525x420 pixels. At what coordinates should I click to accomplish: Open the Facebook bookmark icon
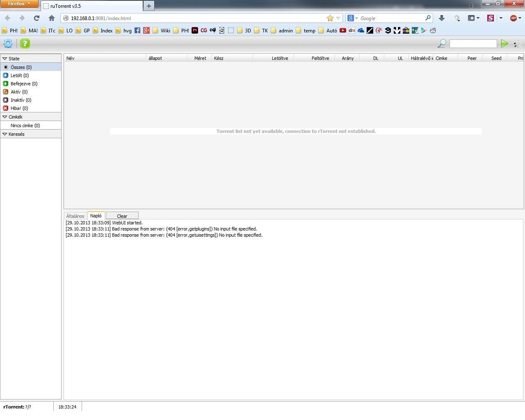(x=137, y=30)
